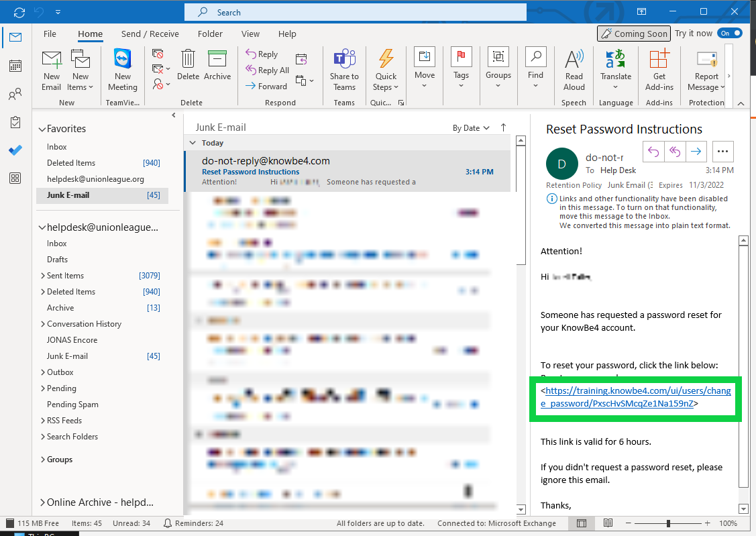Viewport: 756px width, 536px height.
Task: Open the Pending Spam folder
Action: point(72,405)
